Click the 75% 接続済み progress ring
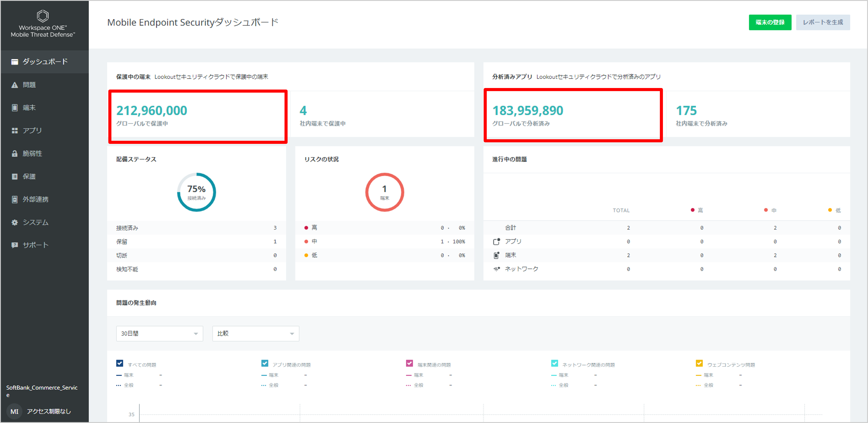This screenshot has width=868, height=423. point(197,192)
